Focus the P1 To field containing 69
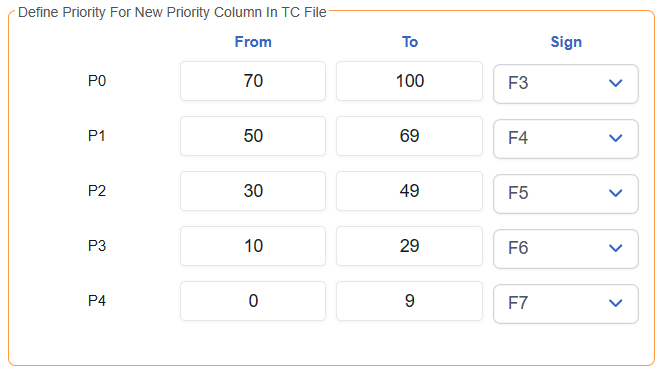Image resolution: width=659 pixels, height=368 pixels. [x=409, y=136]
